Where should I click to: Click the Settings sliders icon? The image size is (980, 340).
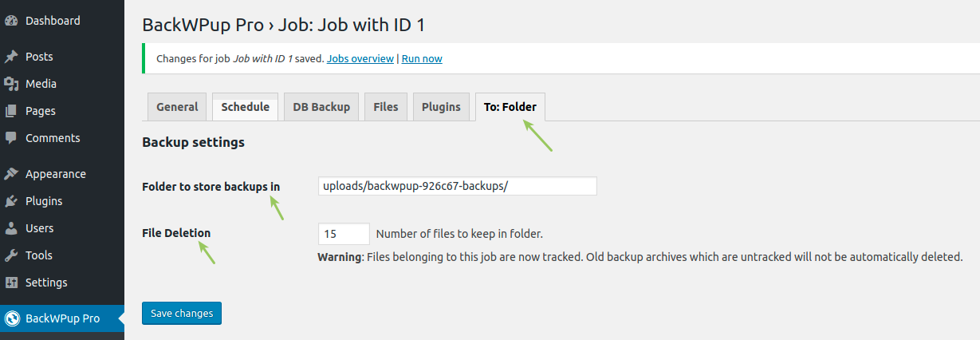pos(11,283)
